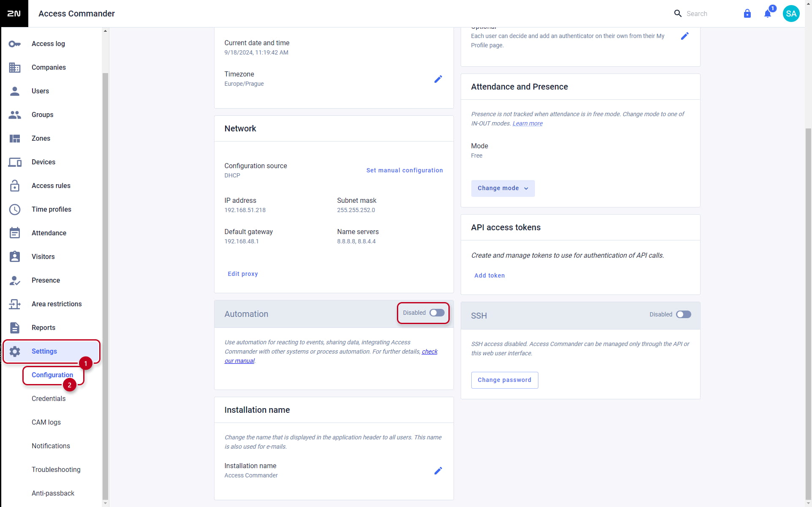Open Time profiles menu item
Viewport: 812px width, 507px height.
[51, 210]
